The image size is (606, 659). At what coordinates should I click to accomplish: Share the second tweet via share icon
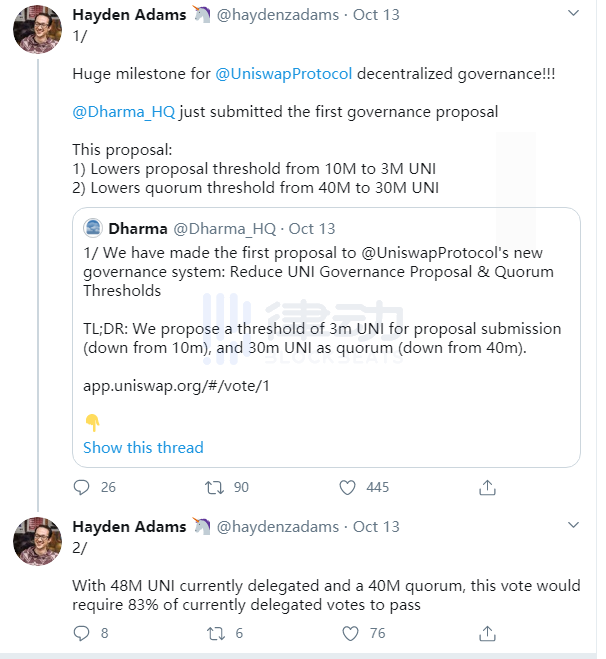point(487,633)
